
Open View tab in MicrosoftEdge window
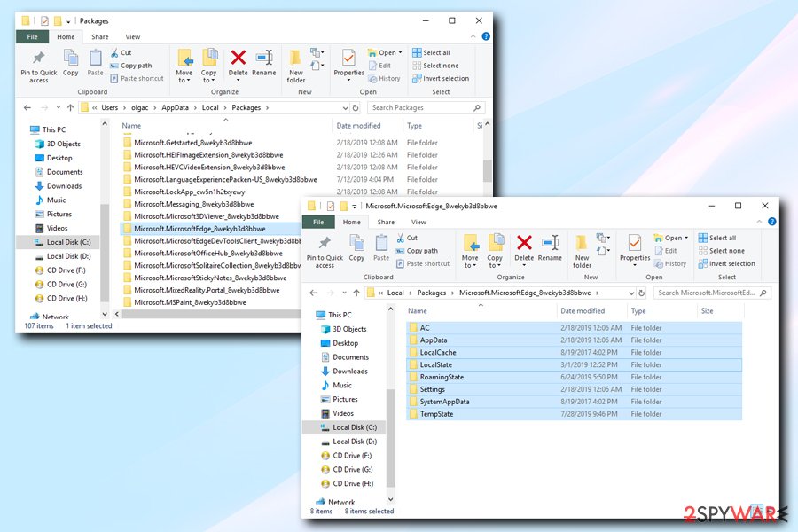coord(419,222)
